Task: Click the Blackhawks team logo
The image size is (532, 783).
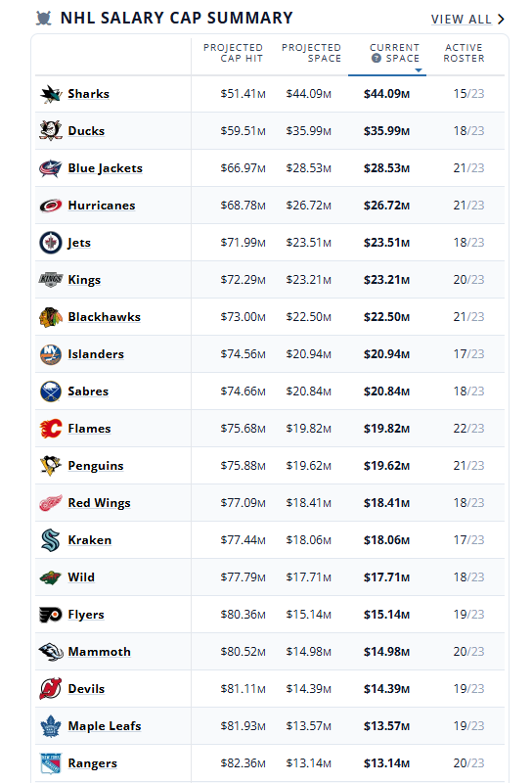Action: coord(51,317)
